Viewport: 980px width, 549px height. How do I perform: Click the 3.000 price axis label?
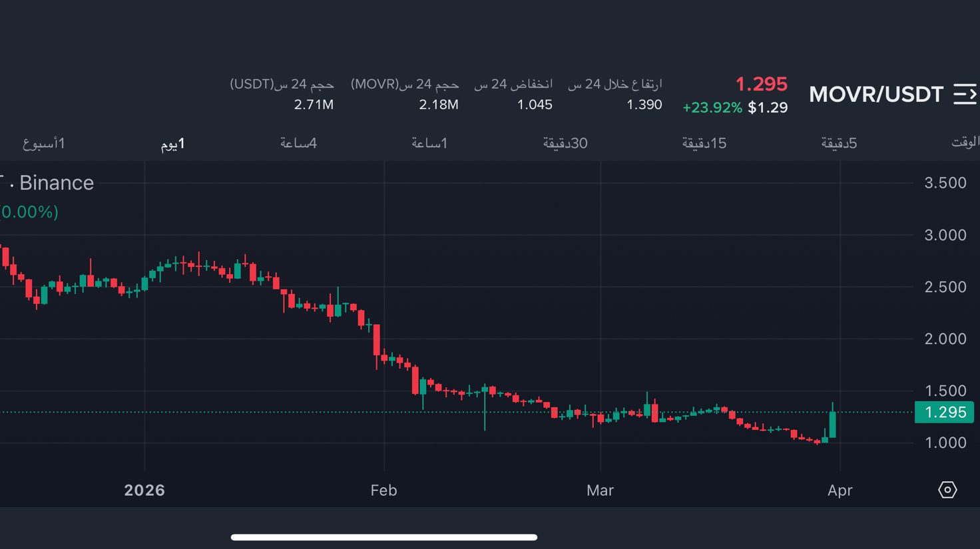click(x=945, y=235)
